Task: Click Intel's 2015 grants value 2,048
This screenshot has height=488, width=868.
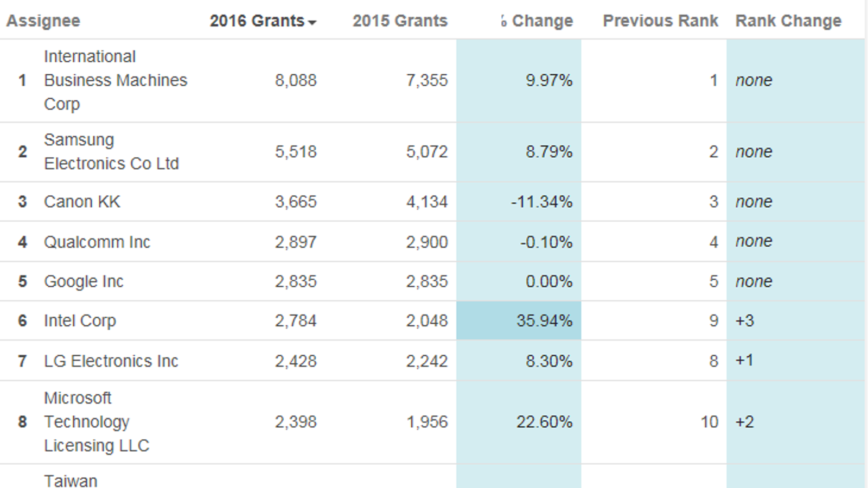Action: click(x=427, y=321)
